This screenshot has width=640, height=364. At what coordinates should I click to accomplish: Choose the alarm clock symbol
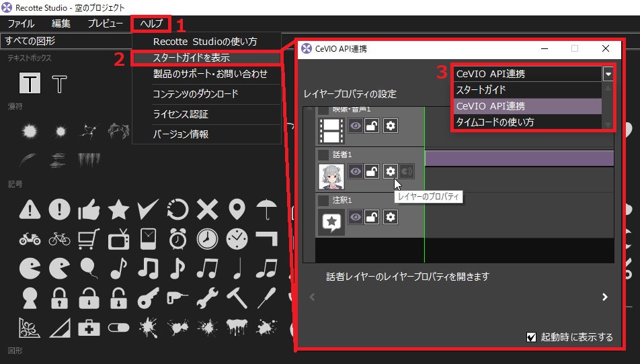point(177,239)
